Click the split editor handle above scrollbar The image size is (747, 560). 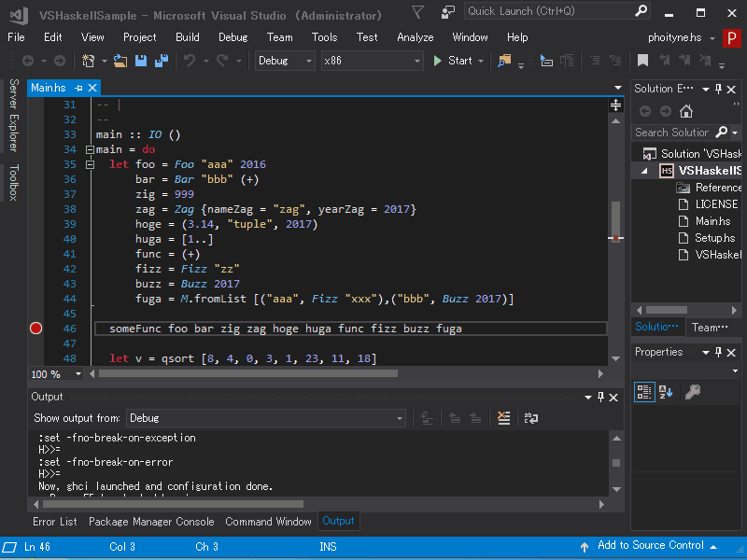point(615,105)
